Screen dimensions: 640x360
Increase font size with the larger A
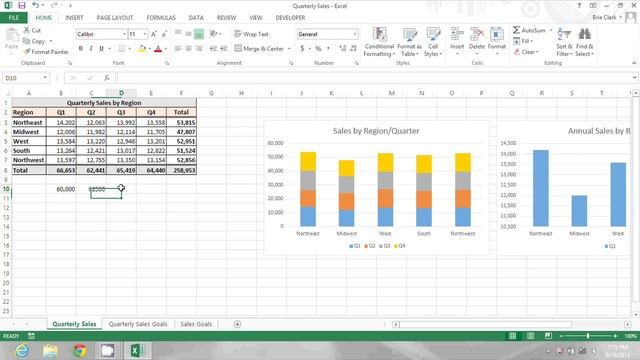(x=154, y=34)
